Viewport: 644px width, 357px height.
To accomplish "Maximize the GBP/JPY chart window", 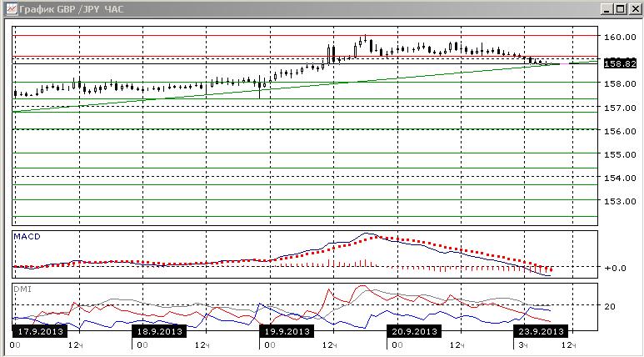I will (620, 8).
